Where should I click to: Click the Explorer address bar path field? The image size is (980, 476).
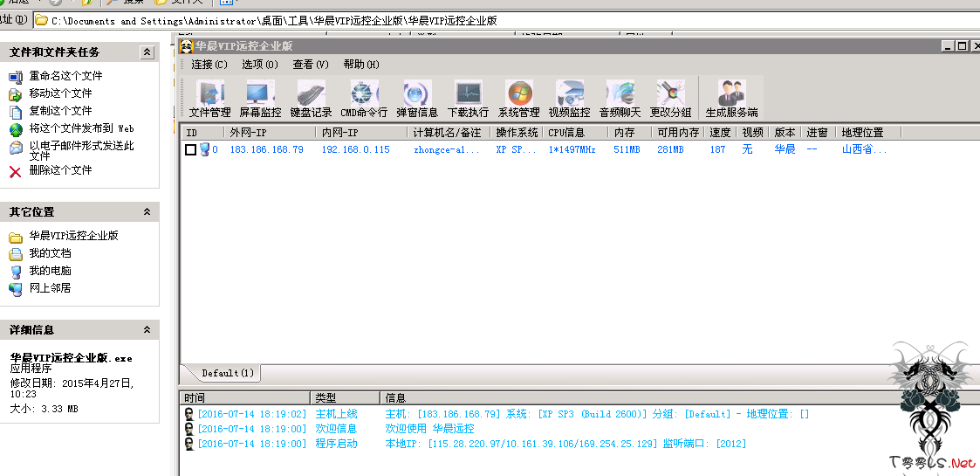[506, 21]
